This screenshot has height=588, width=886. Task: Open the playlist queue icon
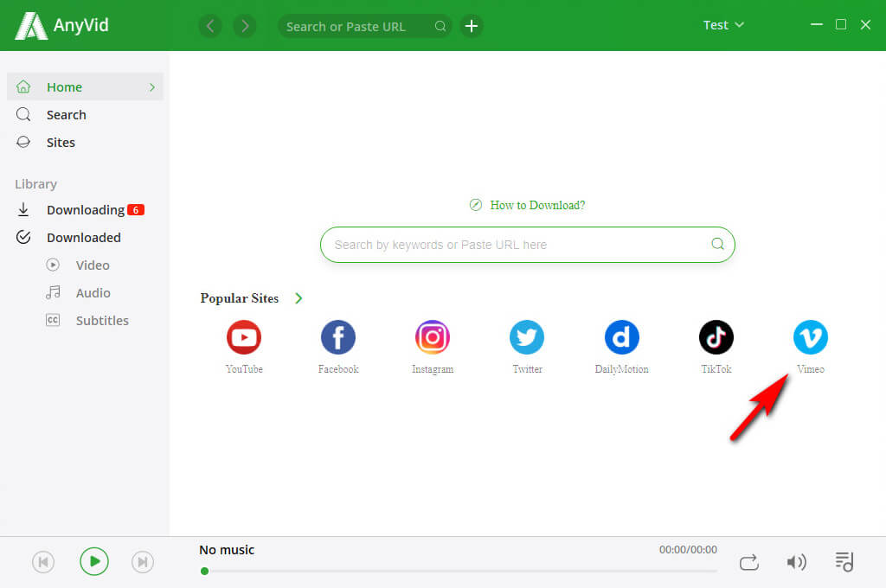[x=844, y=562]
